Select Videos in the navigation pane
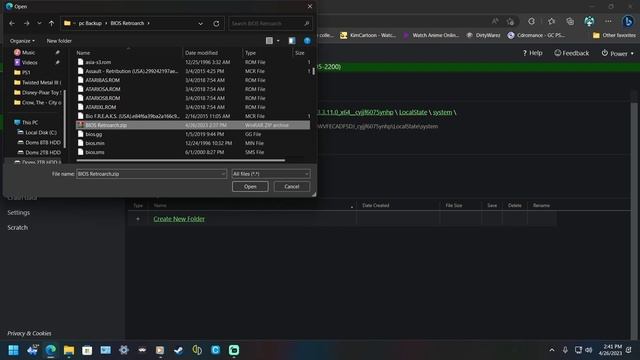This screenshot has width=640, height=360. tap(29, 62)
